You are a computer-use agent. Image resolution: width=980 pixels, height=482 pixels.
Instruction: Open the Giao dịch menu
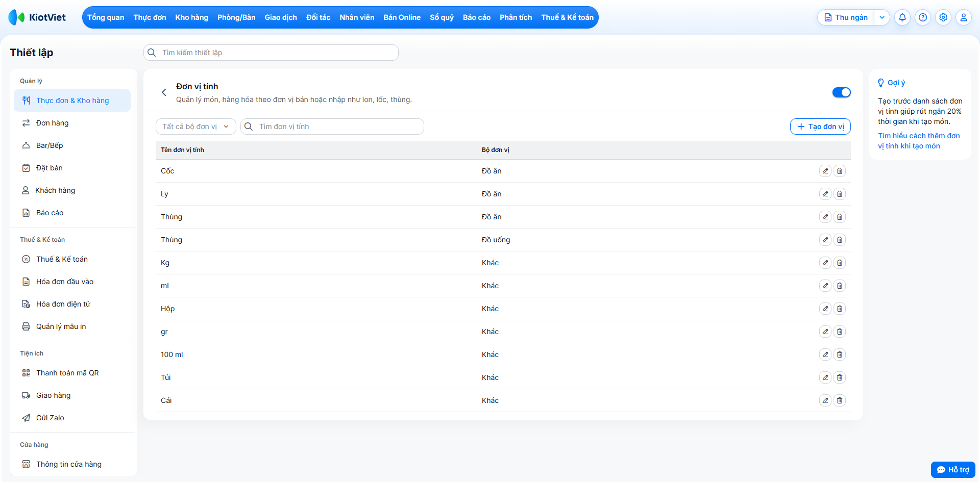tap(281, 17)
